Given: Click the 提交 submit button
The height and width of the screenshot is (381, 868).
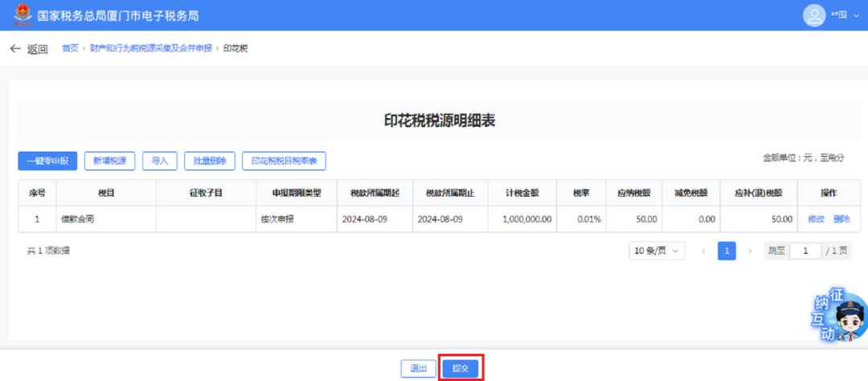Looking at the screenshot, I should coord(461,368).
